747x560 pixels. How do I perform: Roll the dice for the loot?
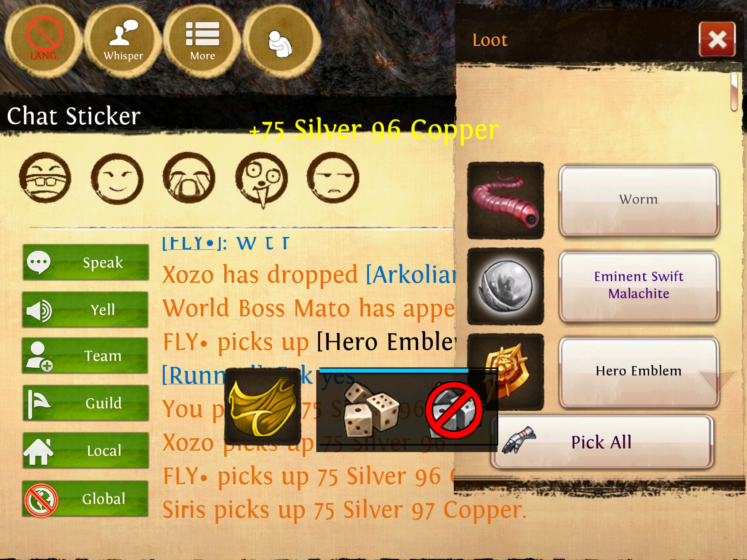pyautogui.click(x=371, y=409)
